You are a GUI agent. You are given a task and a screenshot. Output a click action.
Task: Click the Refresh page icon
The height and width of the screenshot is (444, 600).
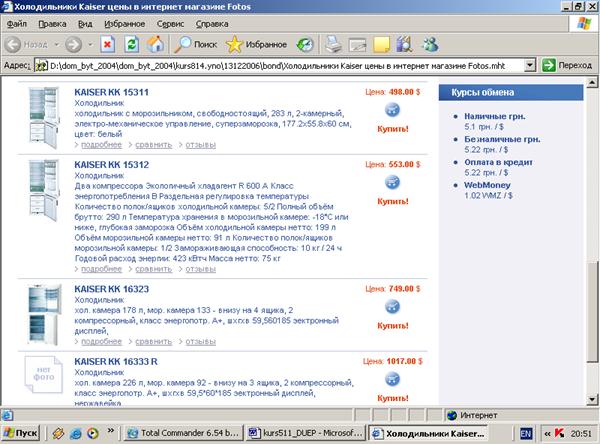(132, 44)
